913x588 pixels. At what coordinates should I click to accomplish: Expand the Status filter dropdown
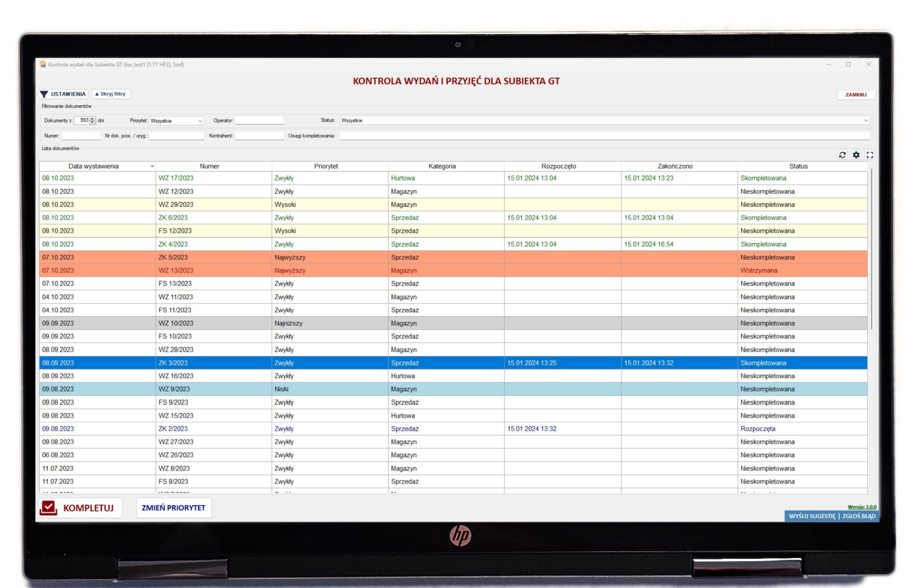pos(866,120)
